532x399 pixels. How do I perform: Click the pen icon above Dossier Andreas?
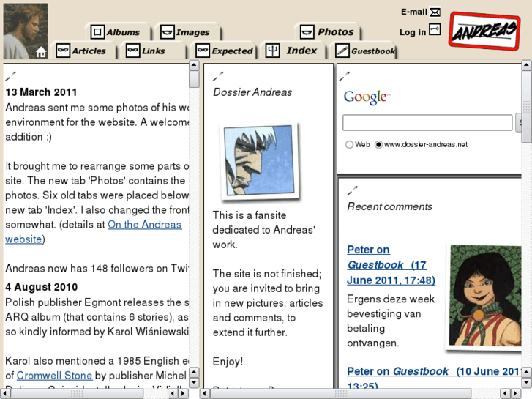click(x=218, y=76)
